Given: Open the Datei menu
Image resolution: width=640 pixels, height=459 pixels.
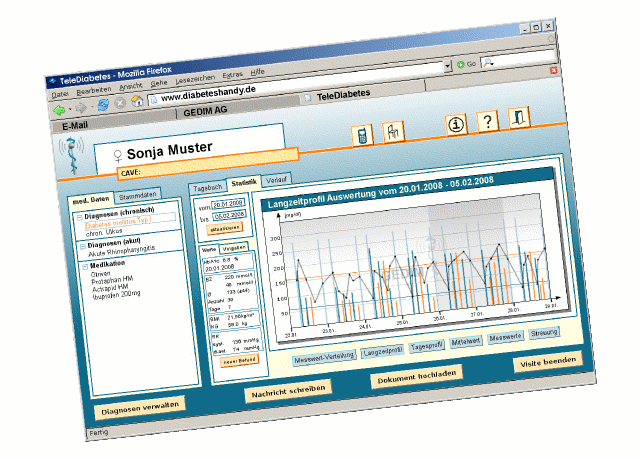Looking at the screenshot, I should 60,95.
